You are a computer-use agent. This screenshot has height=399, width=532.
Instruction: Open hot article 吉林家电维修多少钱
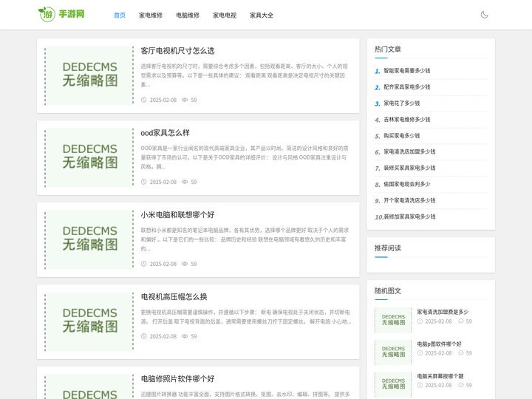click(407, 120)
